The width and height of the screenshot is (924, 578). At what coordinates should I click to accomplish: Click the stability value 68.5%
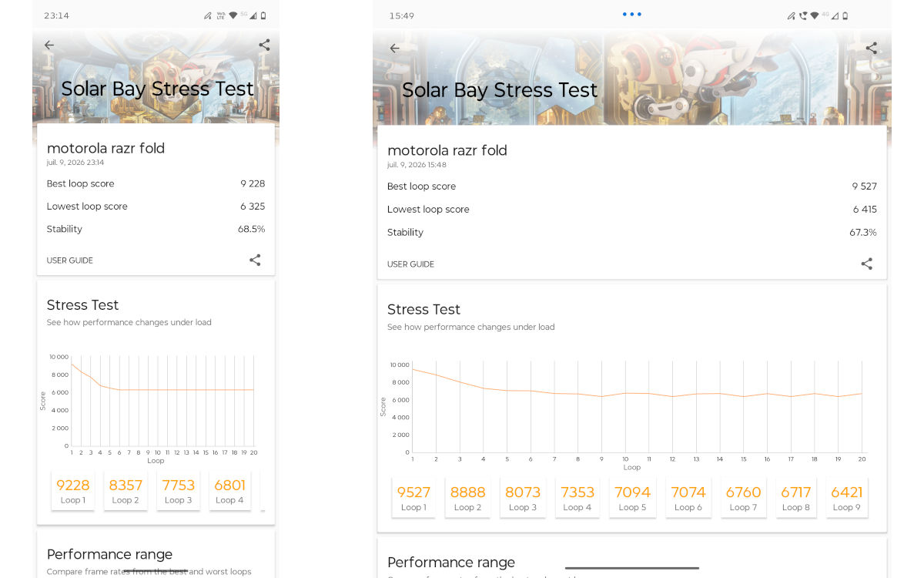(251, 229)
